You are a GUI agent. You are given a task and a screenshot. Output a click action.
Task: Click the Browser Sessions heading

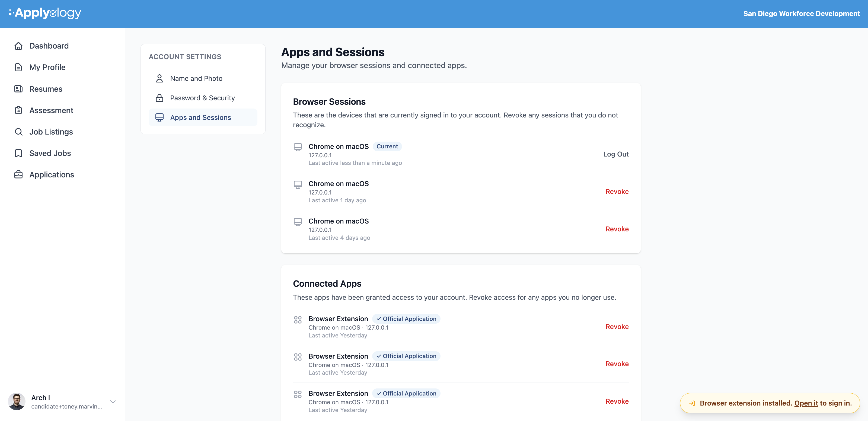pos(329,102)
